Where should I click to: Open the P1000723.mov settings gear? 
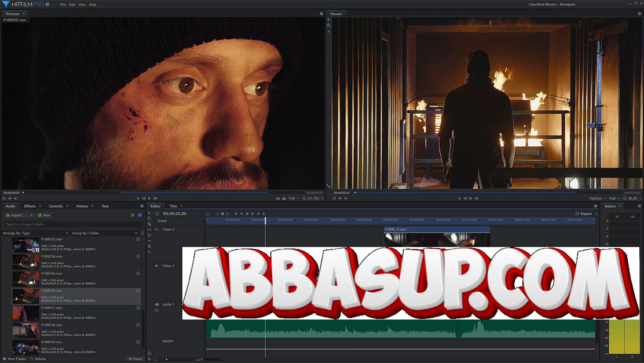point(138,239)
